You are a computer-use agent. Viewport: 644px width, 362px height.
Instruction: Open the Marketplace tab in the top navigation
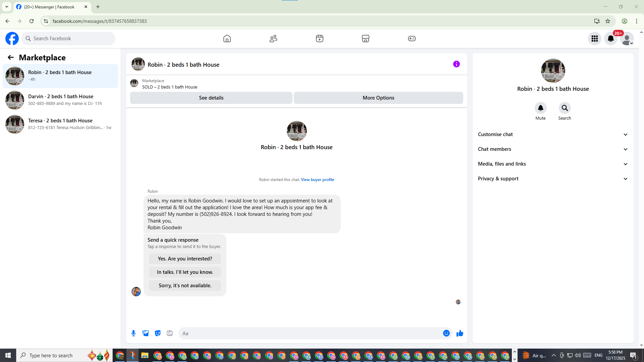point(365,39)
